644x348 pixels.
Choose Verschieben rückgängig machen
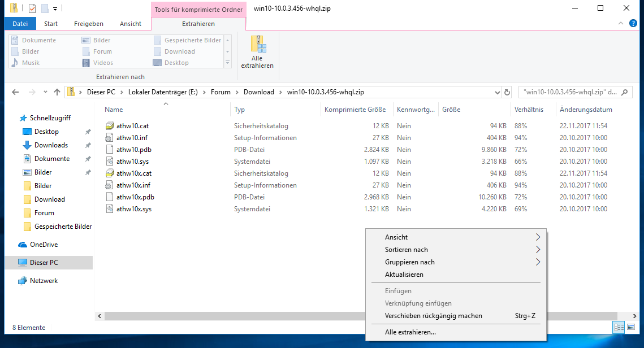[x=456, y=316]
